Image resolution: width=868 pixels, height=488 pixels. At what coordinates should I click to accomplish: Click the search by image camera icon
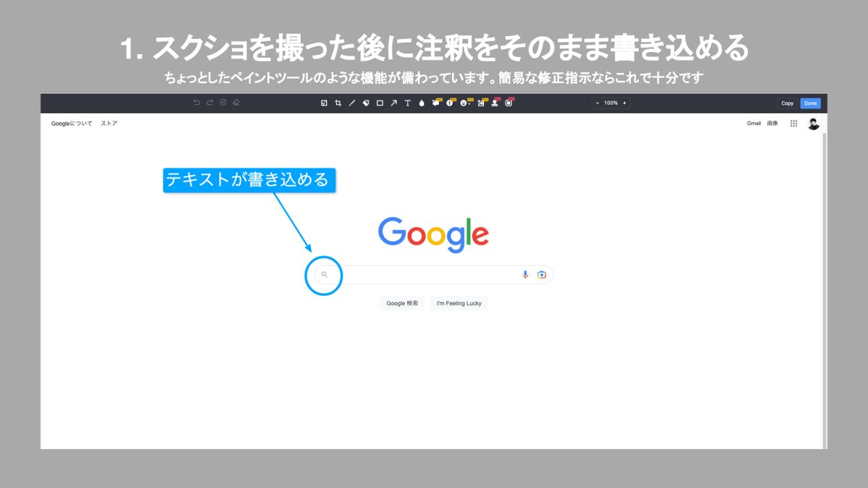click(x=542, y=275)
